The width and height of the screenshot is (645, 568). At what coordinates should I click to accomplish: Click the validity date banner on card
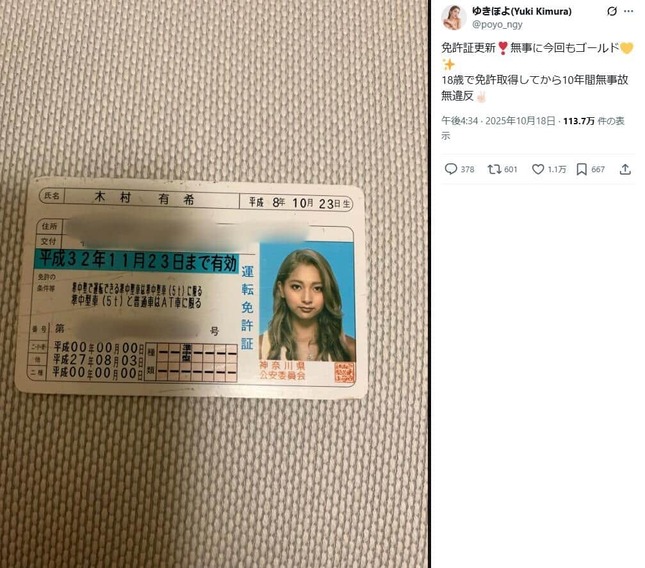137,261
